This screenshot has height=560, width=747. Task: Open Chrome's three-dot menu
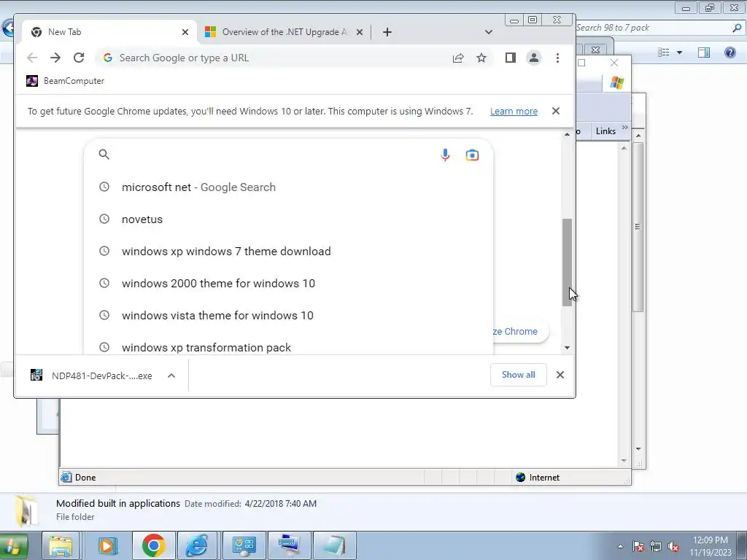click(x=557, y=58)
